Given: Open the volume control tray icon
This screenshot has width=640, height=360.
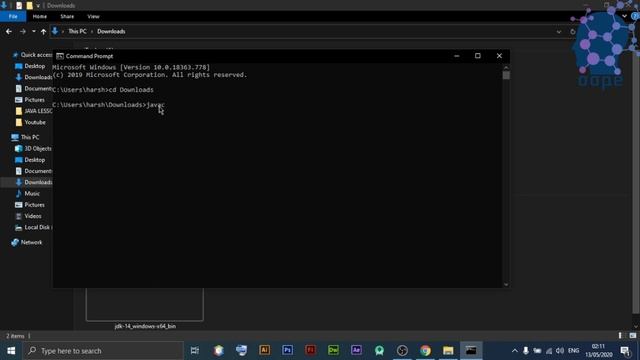Looking at the screenshot, I should (x=560, y=351).
